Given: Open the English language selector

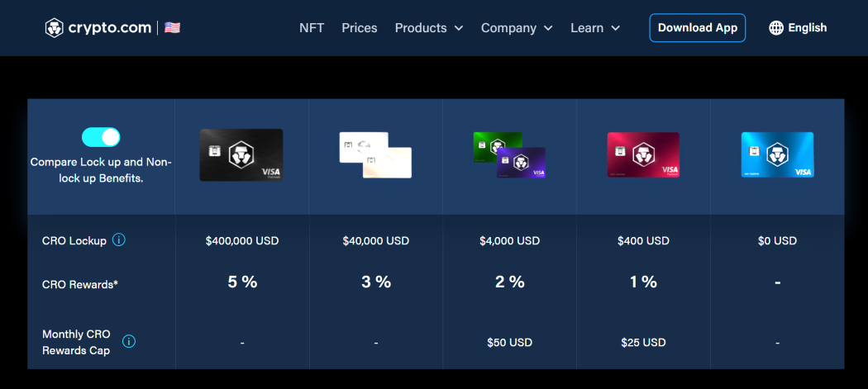Looking at the screenshot, I should 798,27.
